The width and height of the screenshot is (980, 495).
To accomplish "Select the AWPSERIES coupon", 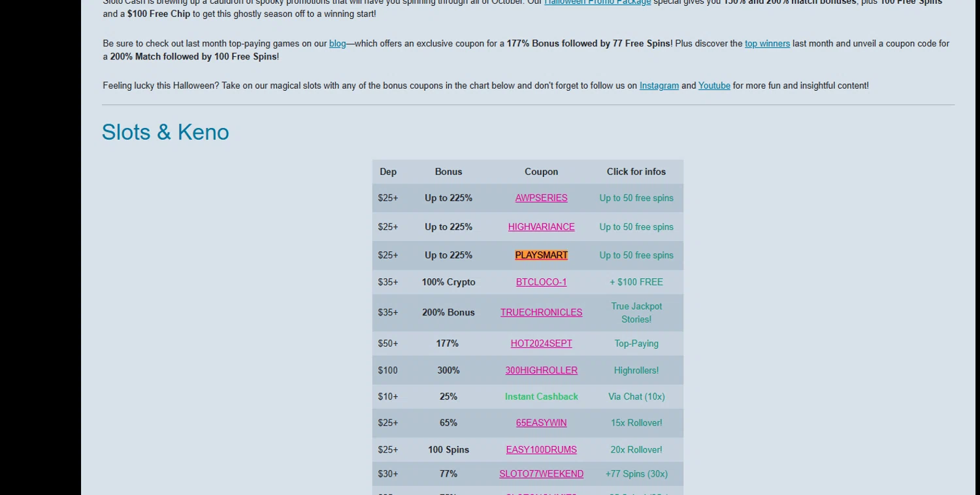I will (x=541, y=198).
